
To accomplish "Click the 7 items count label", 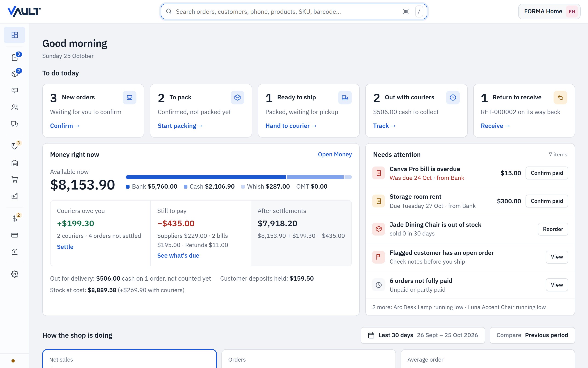I will pyautogui.click(x=558, y=155).
